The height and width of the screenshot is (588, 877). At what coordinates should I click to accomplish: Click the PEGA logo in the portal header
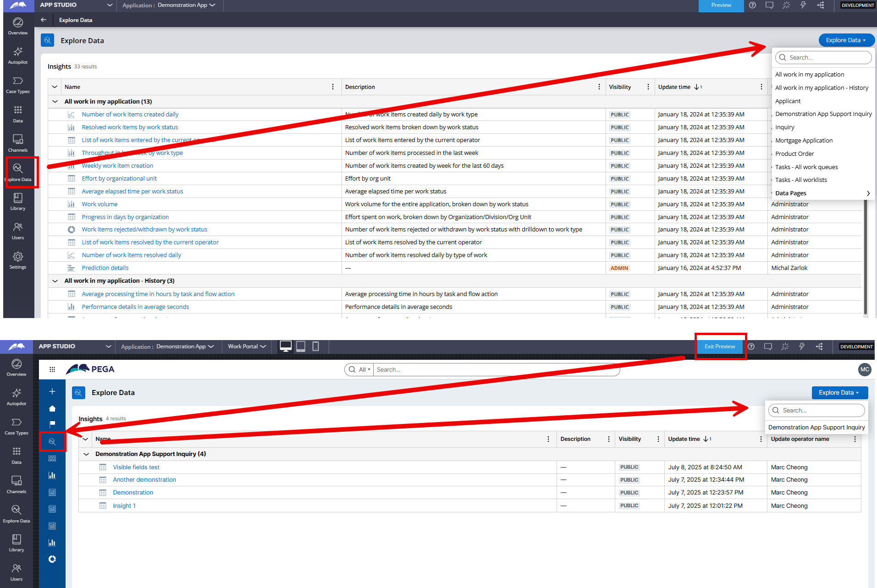pos(90,369)
